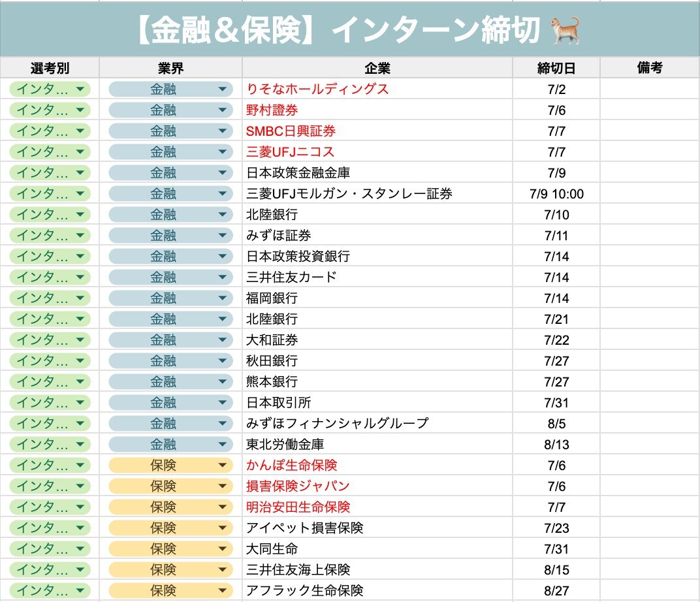The width and height of the screenshot is (700, 602).
Task: Expand インタ… chip in みずほ証券 row
Action: click(50, 235)
